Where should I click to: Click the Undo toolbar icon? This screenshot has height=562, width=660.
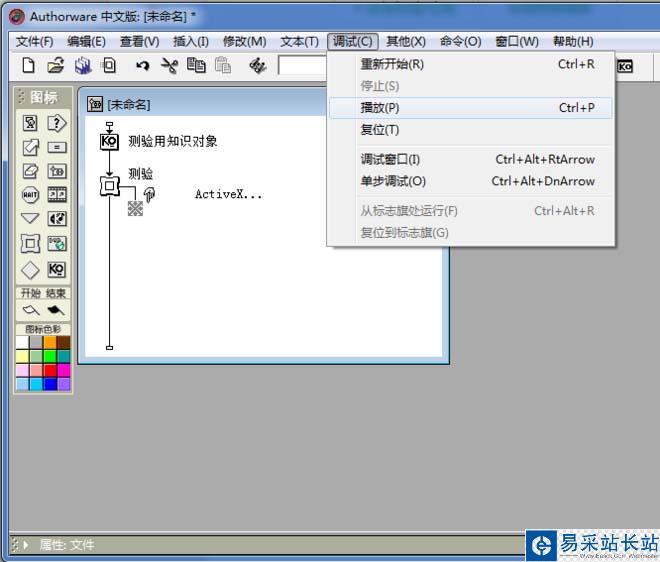pos(143,66)
